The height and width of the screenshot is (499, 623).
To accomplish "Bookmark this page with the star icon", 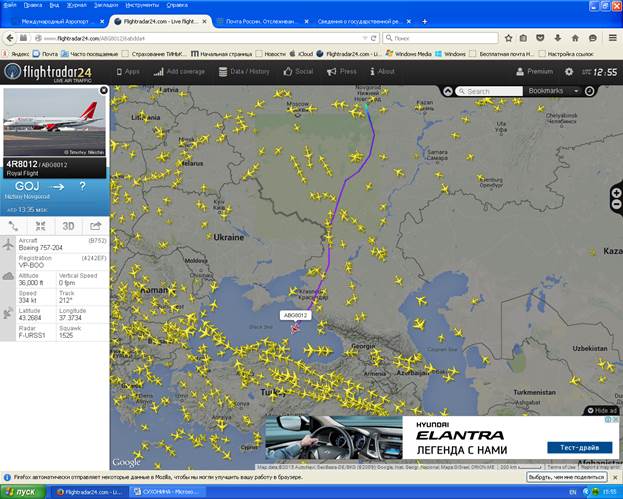I will pyautogui.click(x=508, y=38).
